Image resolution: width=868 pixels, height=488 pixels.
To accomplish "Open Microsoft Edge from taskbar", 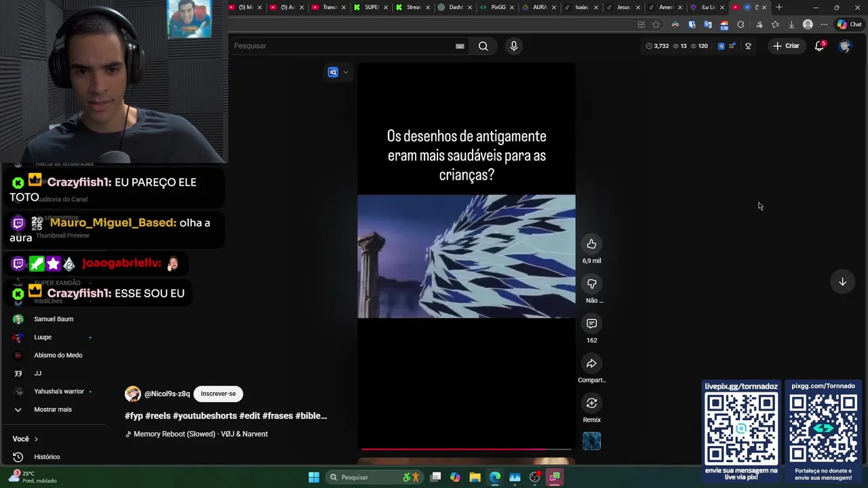I will tap(495, 477).
